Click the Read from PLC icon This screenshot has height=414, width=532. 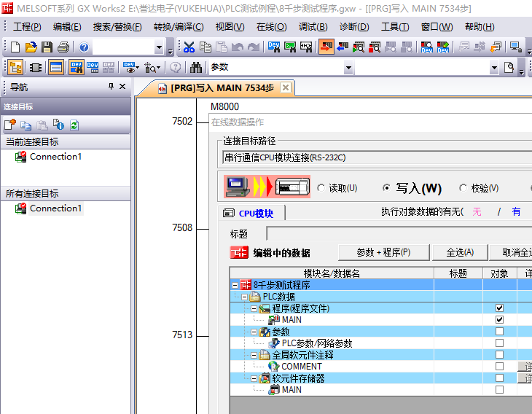click(x=343, y=47)
